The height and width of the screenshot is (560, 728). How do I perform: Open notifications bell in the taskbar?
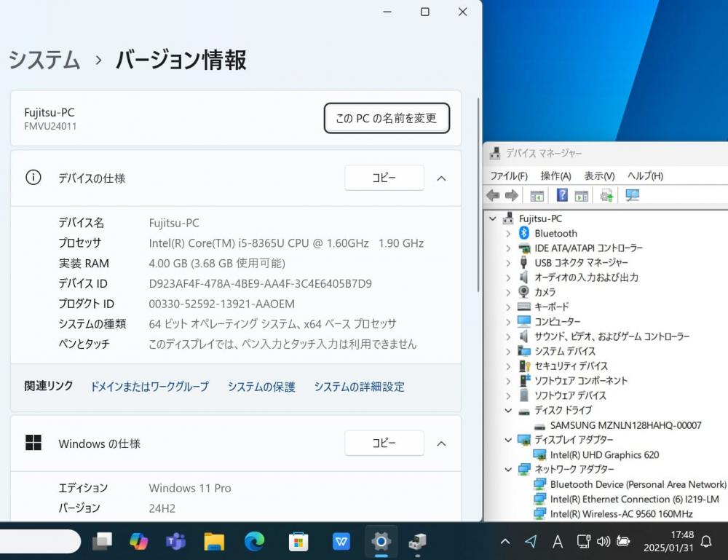(706, 541)
